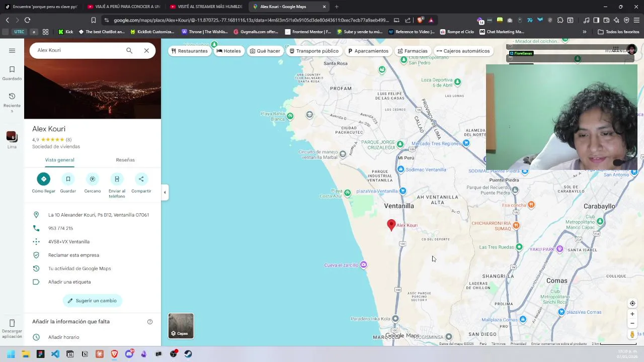The height and width of the screenshot is (362, 644).
Task: Click the bookmark page icon in address bar
Action: (x=93, y=20)
